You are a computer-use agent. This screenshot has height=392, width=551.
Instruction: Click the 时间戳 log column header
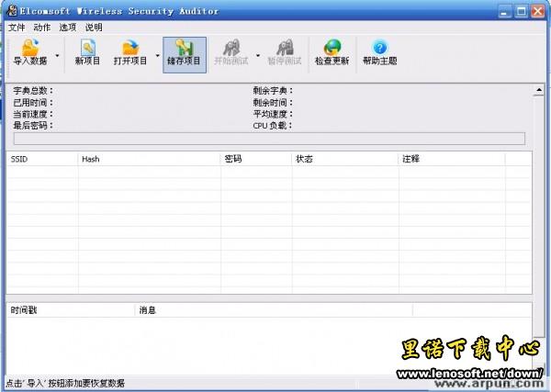tap(71, 310)
